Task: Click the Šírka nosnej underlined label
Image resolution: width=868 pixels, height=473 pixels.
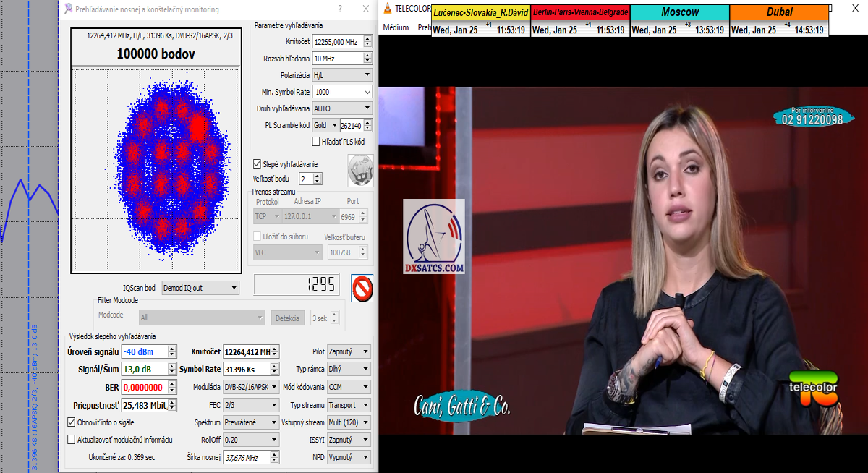Action: coord(203,457)
